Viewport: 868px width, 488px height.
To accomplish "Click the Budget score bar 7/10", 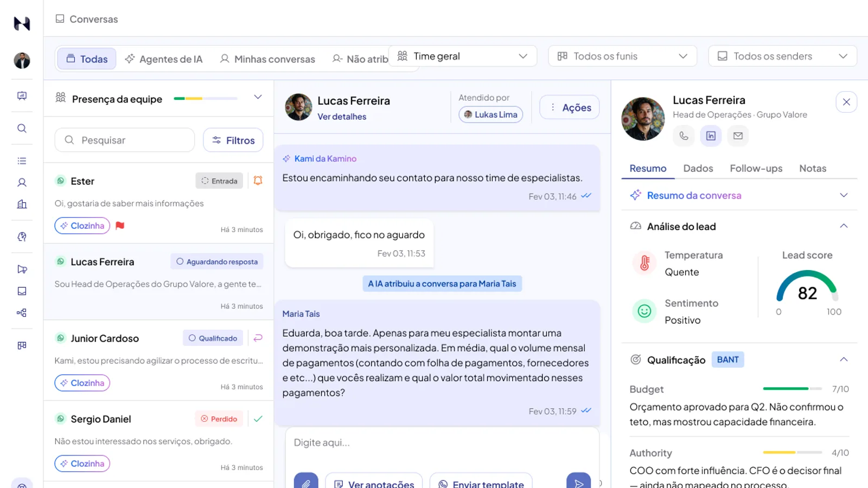I will point(793,389).
